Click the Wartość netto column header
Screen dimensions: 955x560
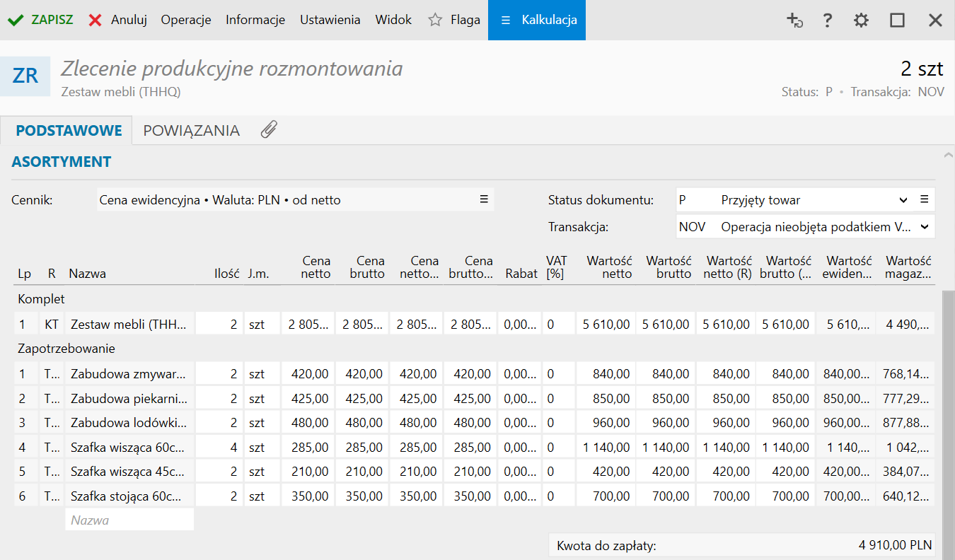click(609, 267)
